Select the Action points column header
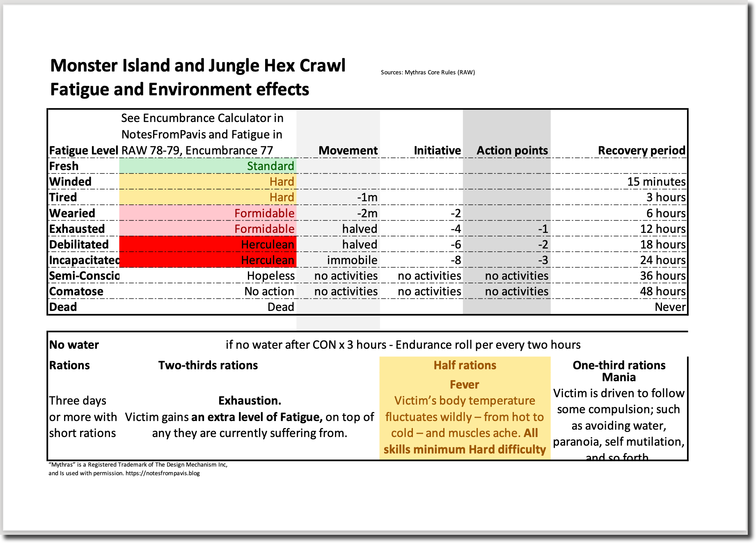Viewport: 756px width, 543px height. [512, 150]
